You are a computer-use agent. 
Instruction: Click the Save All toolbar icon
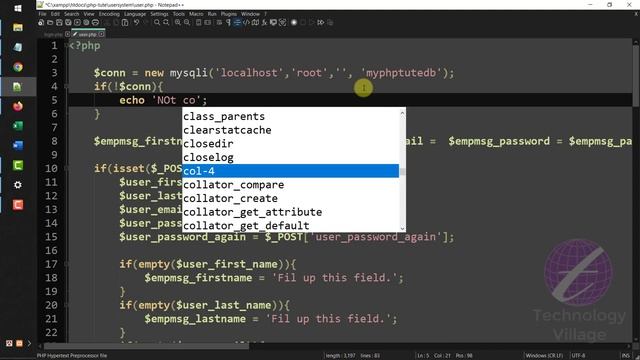68,22
